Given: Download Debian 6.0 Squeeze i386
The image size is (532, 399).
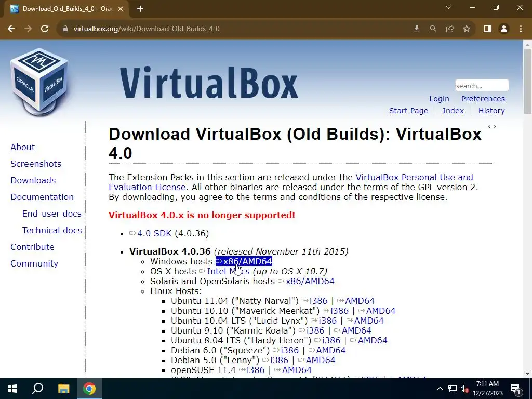Looking at the screenshot, I should pos(286,350).
